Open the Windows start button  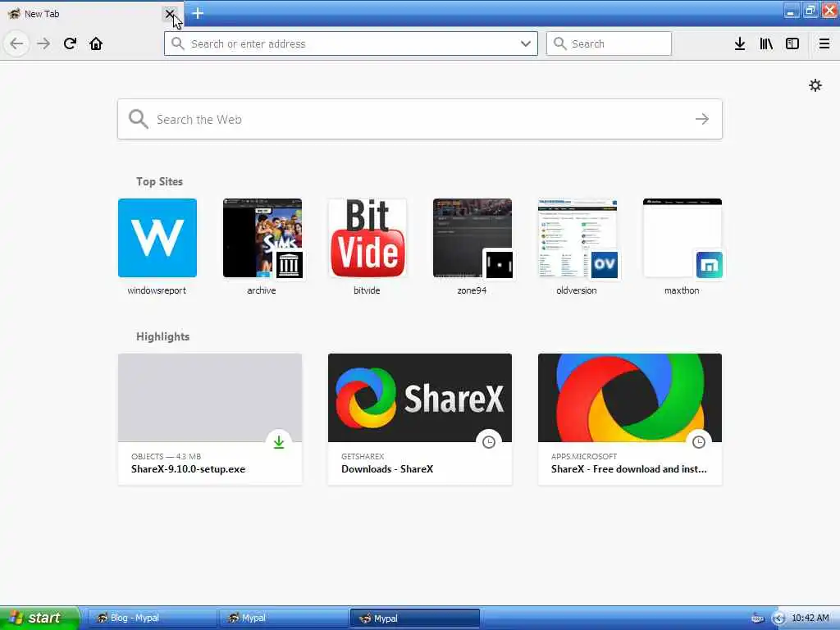(39, 618)
